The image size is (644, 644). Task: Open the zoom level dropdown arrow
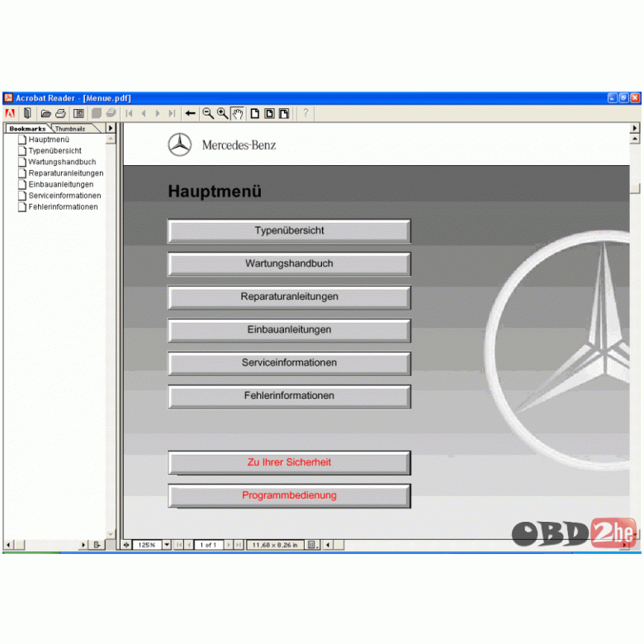[x=167, y=545]
